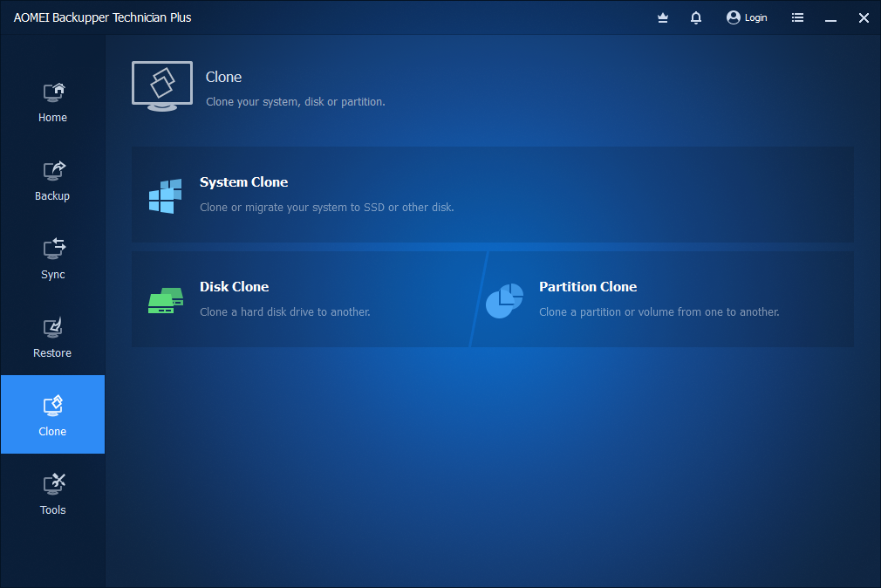Minimize the AOMEI Backupper window
This screenshot has width=881, height=588.
pos(830,17)
